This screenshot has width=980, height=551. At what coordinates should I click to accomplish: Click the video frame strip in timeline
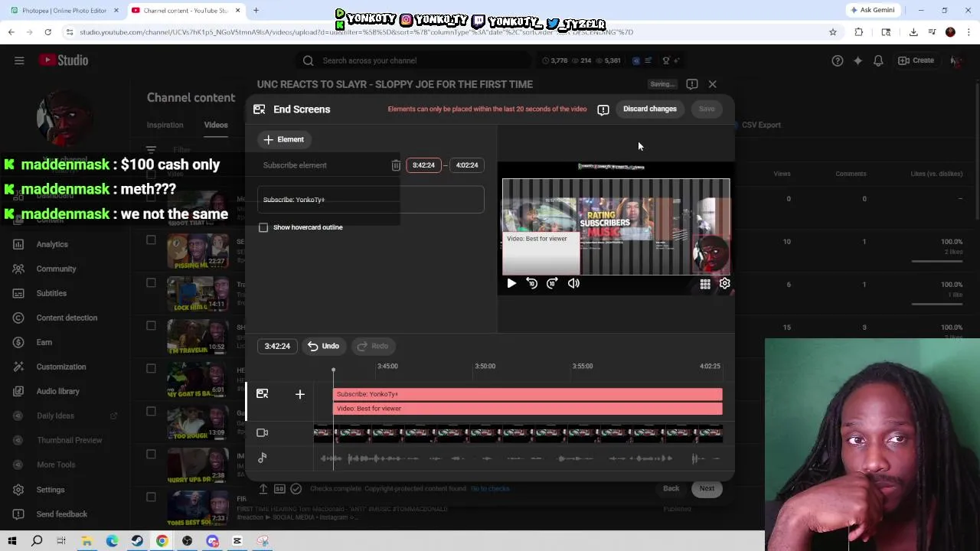[x=518, y=434]
